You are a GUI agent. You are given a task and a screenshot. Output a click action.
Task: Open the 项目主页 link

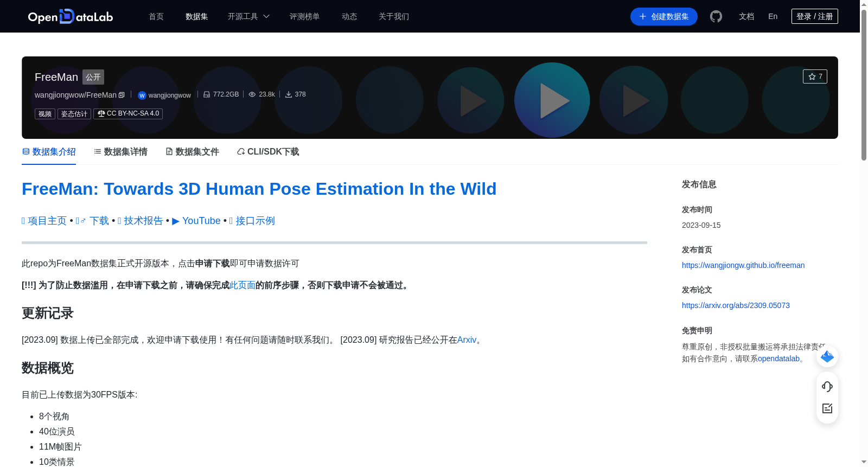(x=44, y=221)
